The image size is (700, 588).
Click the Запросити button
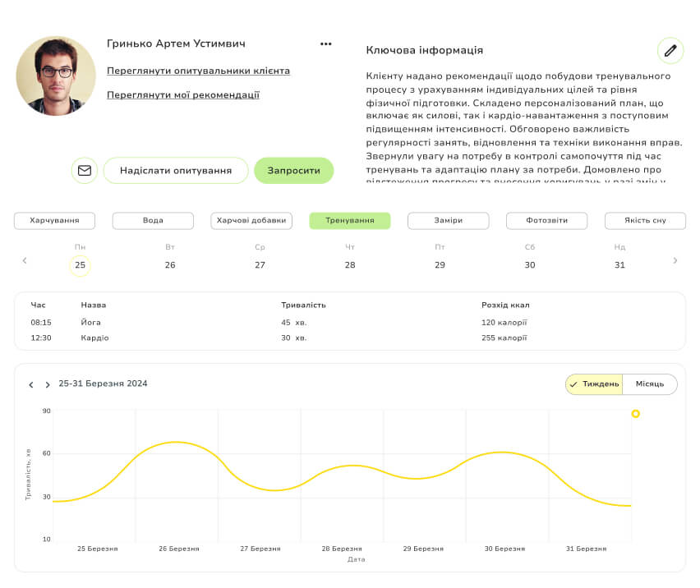[x=293, y=171]
